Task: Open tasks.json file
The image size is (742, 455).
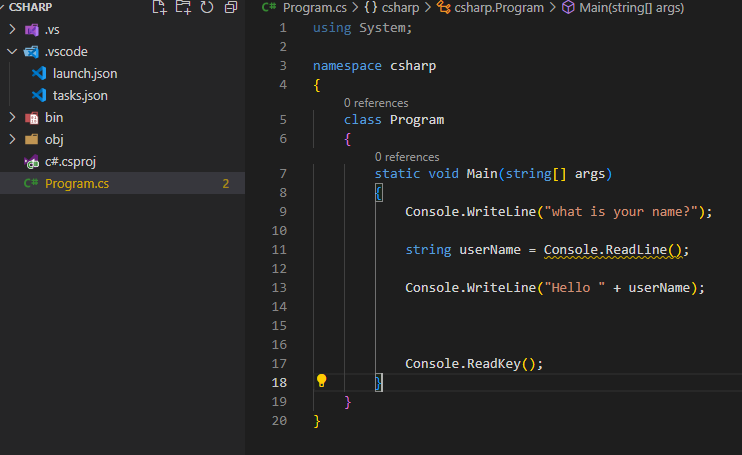Action: tap(80, 96)
